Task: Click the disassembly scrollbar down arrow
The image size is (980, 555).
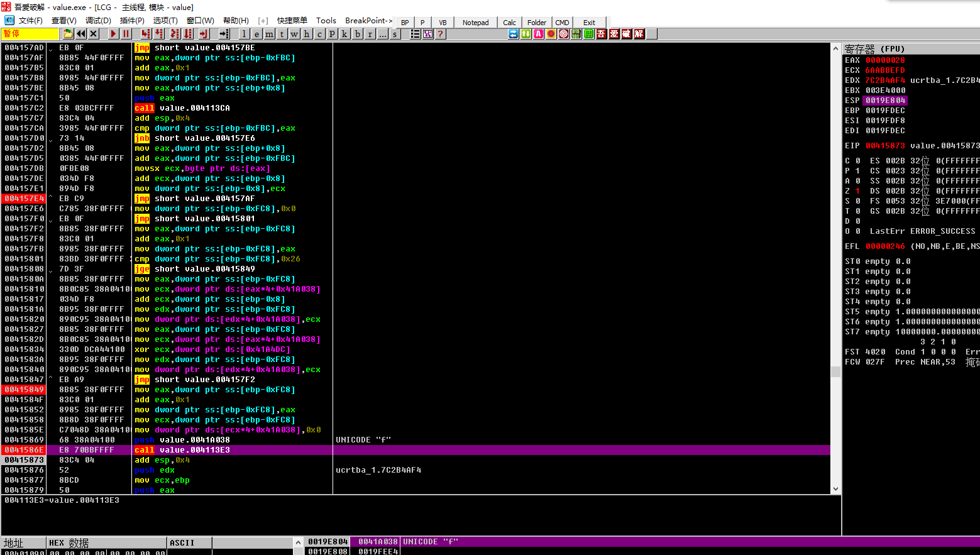Action: (835, 488)
